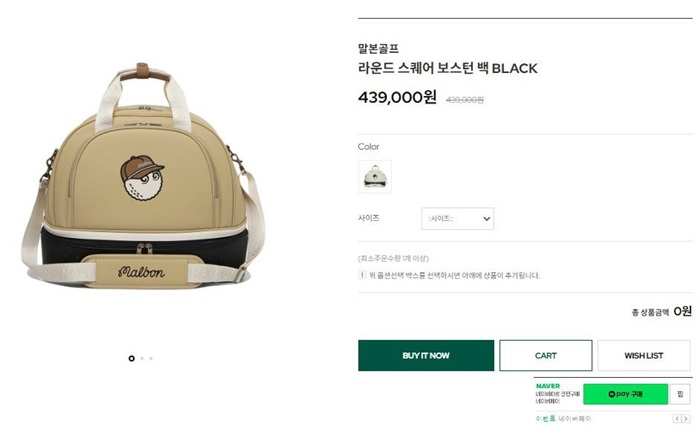Click the size dropdown chevron arrow

pyautogui.click(x=486, y=218)
